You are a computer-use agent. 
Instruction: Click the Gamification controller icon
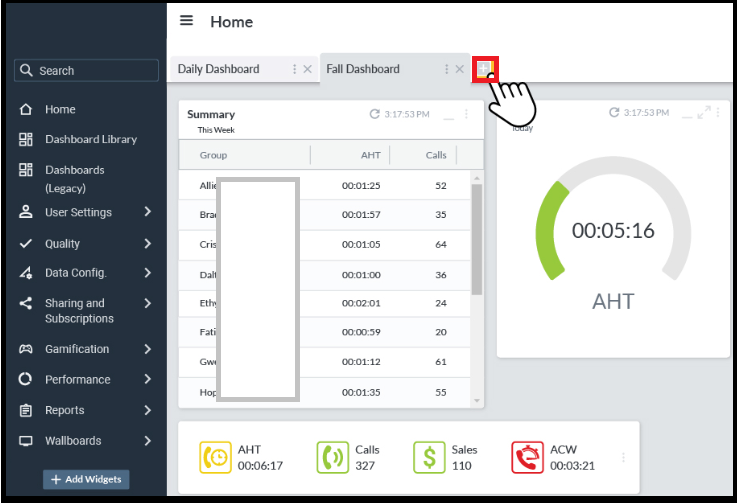[26, 349]
